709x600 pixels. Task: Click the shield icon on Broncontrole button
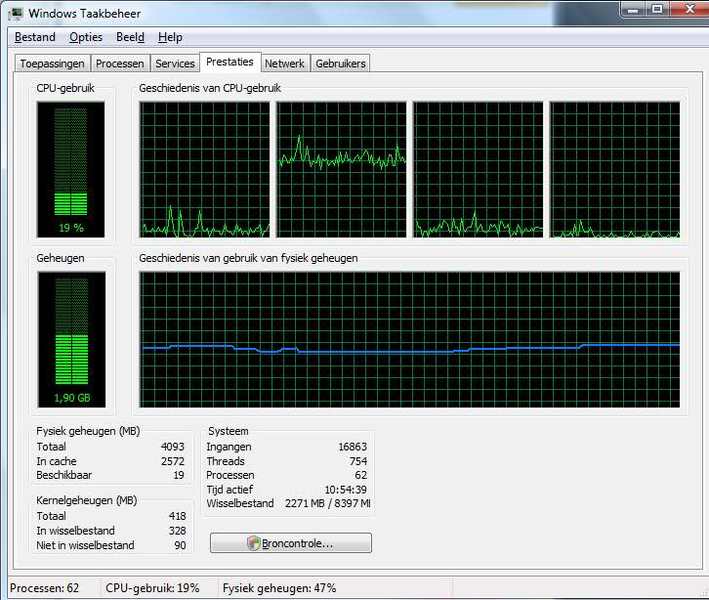point(254,543)
